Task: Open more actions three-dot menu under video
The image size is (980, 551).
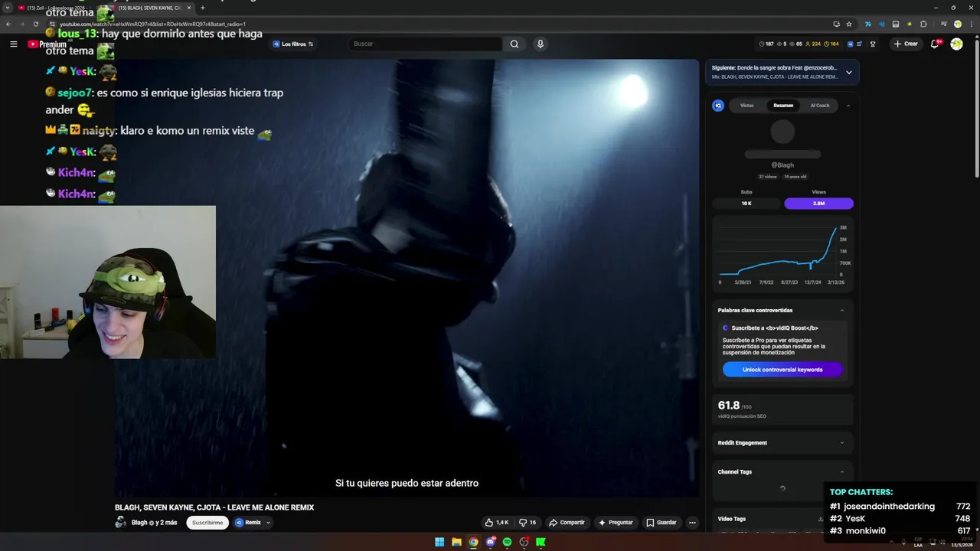Action: (692, 523)
